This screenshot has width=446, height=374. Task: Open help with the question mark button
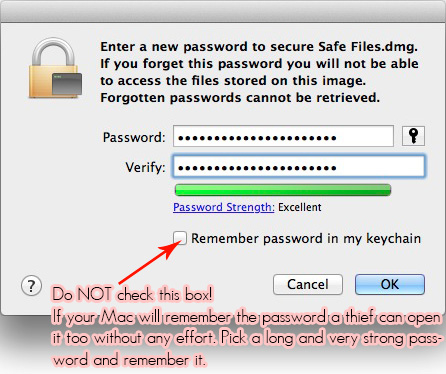point(31,286)
